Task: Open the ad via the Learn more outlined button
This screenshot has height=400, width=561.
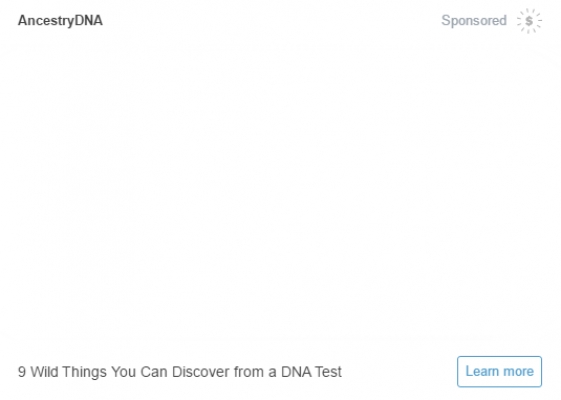Action: pyautogui.click(x=499, y=371)
